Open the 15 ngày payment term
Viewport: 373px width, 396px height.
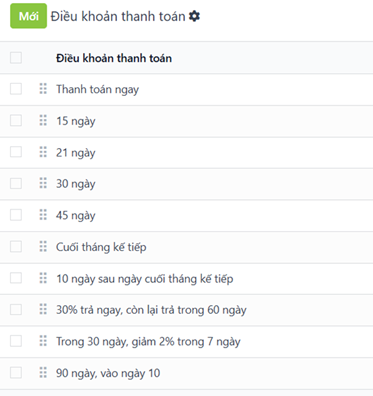(76, 121)
